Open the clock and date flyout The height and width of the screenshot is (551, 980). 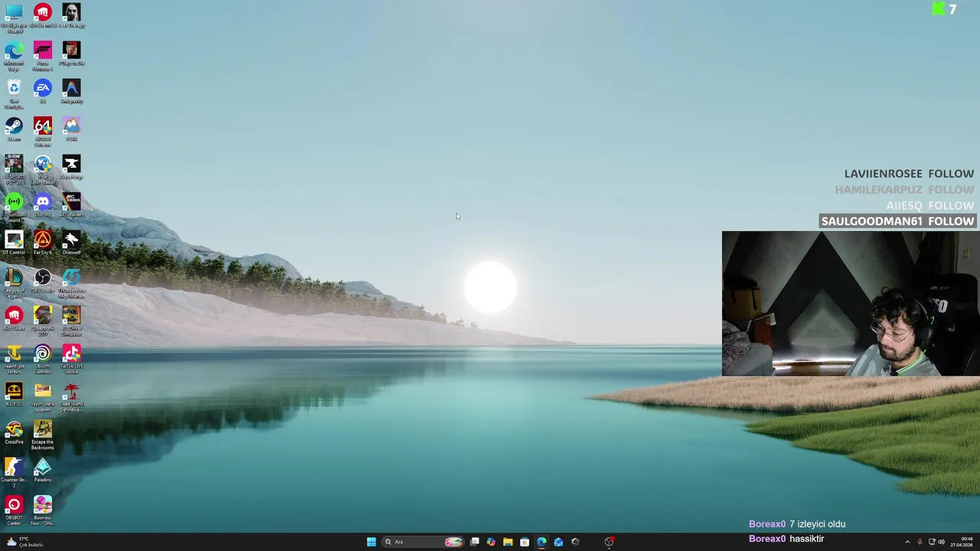pos(962,542)
